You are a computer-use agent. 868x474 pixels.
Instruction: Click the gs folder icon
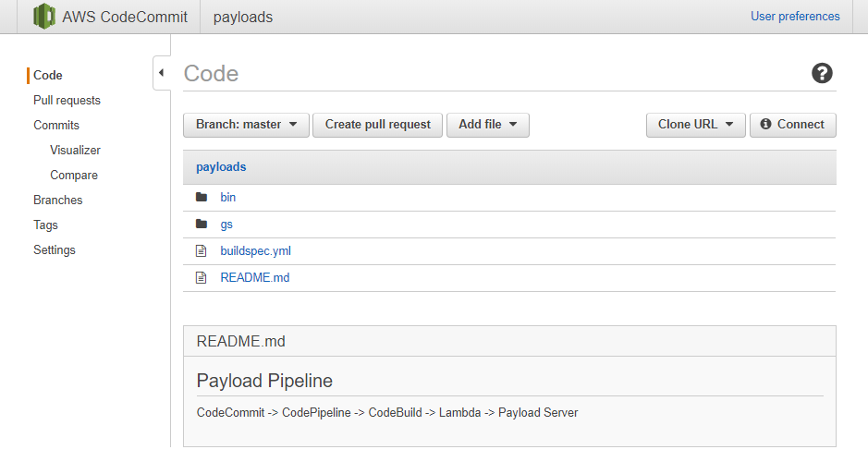(x=202, y=224)
